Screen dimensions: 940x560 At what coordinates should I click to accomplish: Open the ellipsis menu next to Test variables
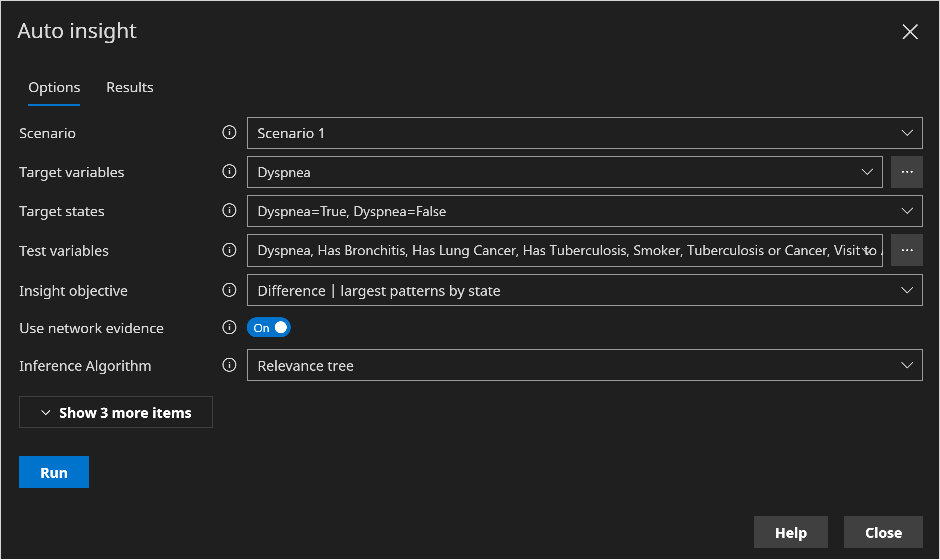tap(907, 250)
